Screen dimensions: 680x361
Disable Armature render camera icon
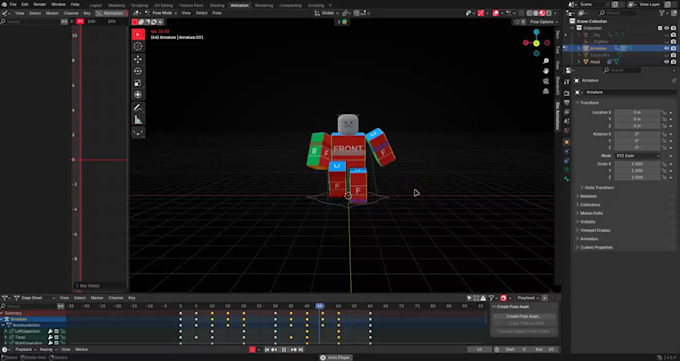[673, 48]
